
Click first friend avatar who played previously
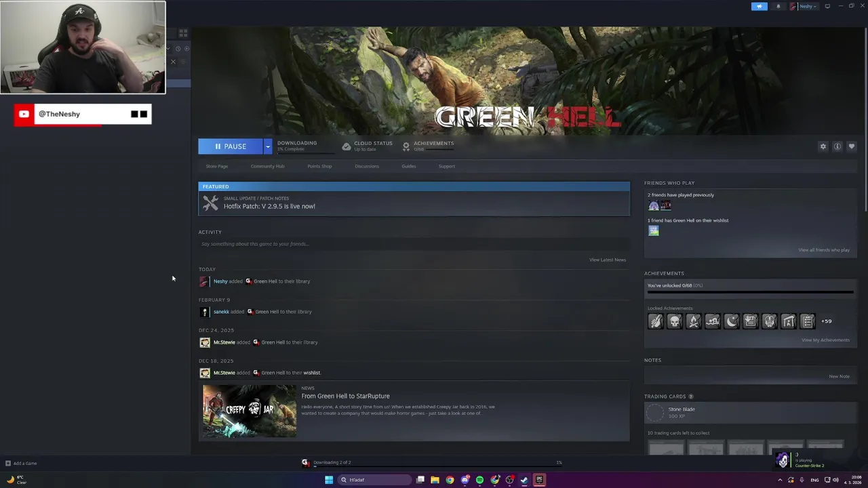click(x=654, y=205)
